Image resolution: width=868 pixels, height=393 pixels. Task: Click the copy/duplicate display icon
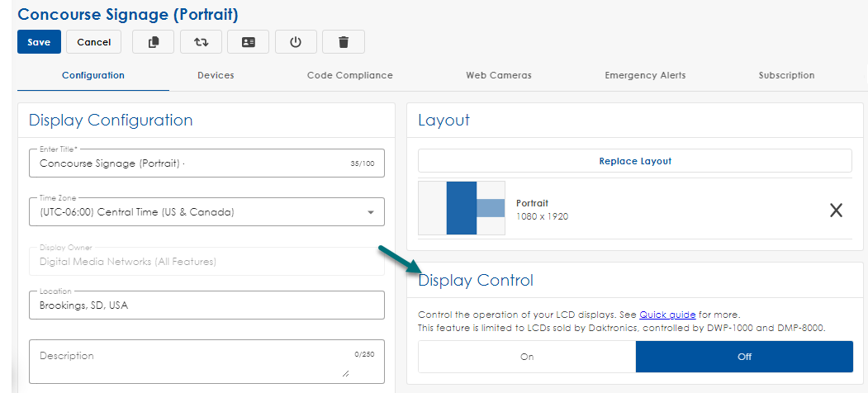click(x=154, y=42)
